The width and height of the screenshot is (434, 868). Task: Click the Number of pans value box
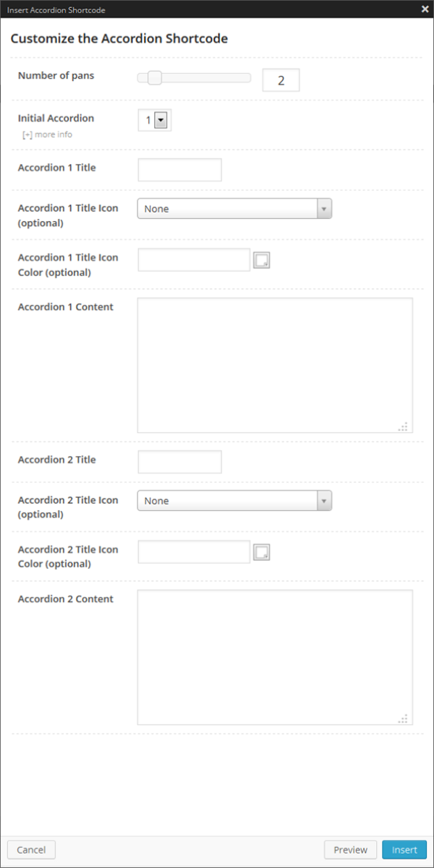(x=281, y=80)
